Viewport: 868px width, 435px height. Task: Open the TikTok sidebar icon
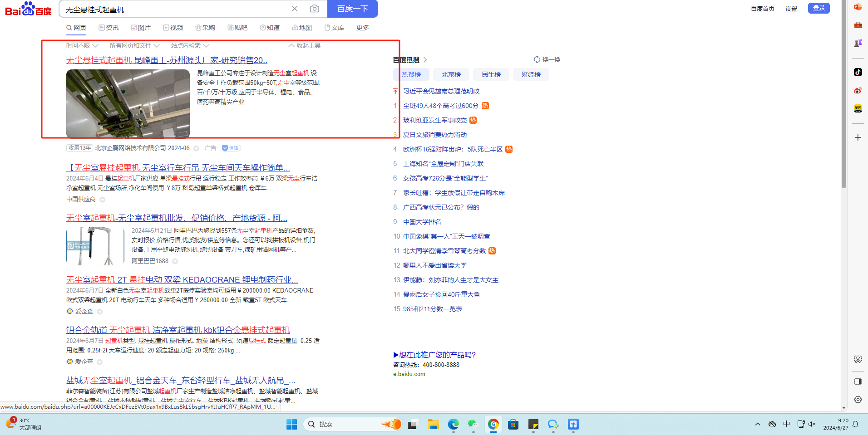click(x=858, y=72)
